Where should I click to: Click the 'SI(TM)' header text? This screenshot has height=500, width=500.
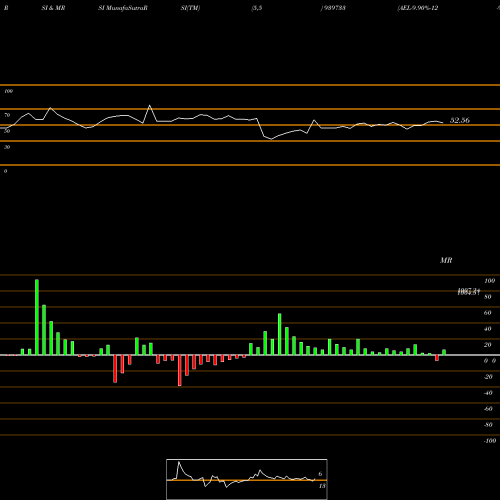click(190, 8)
